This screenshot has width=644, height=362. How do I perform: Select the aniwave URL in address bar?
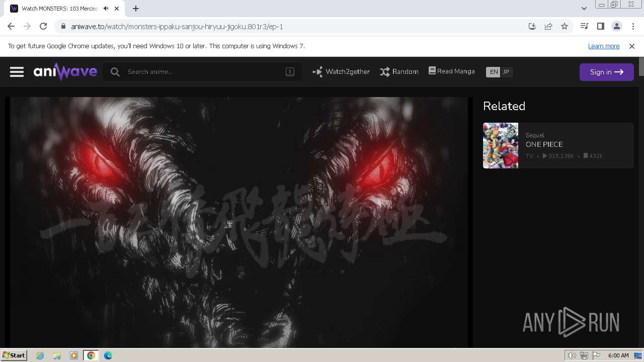[x=177, y=27]
